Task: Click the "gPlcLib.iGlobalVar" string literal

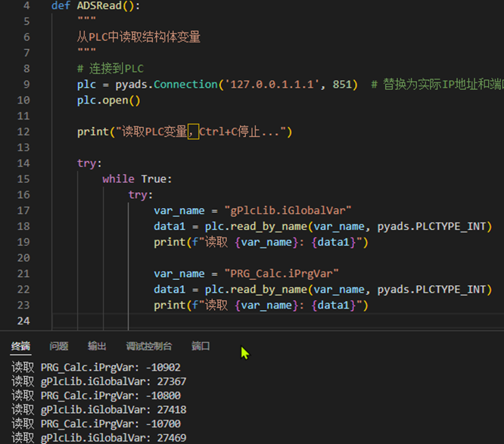Action: coord(282,210)
